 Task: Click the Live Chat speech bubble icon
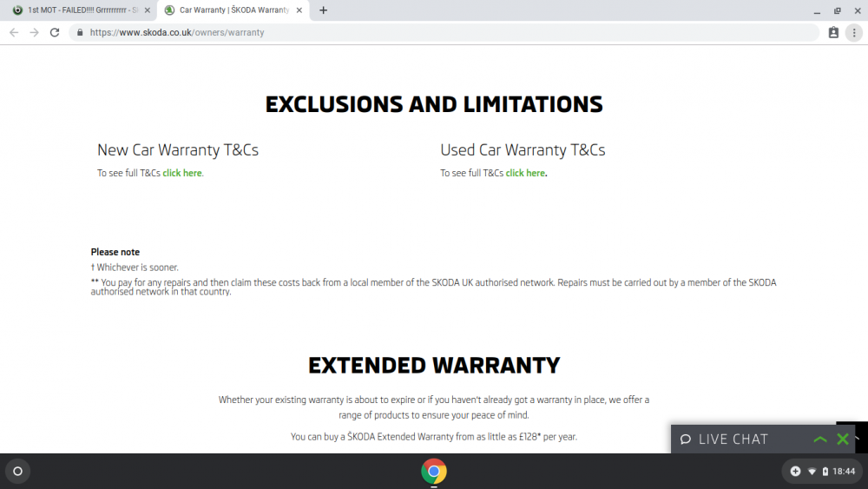pyautogui.click(x=686, y=439)
